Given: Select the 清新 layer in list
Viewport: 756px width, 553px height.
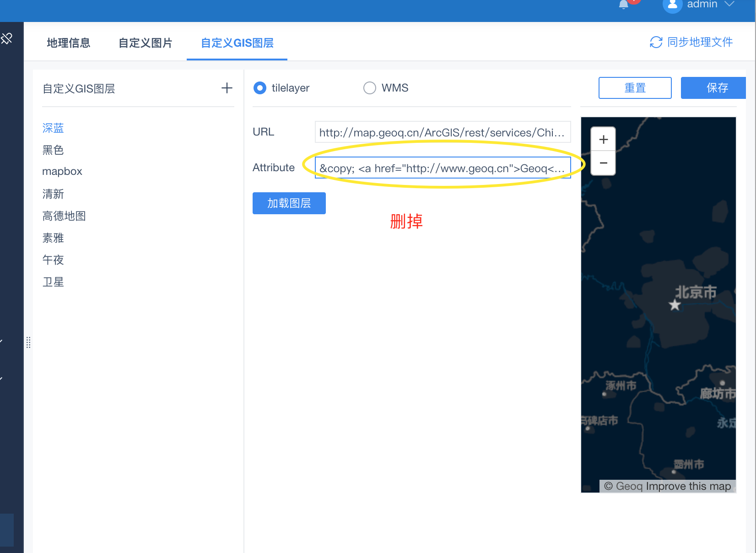Looking at the screenshot, I should pyautogui.click(x=53, y=194).
